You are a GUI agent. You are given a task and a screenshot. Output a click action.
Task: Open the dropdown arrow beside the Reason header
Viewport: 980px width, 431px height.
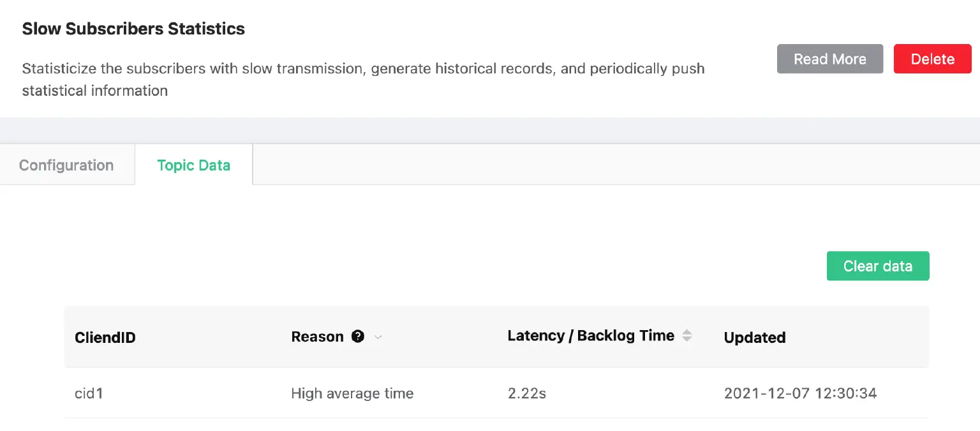[378, 337]
